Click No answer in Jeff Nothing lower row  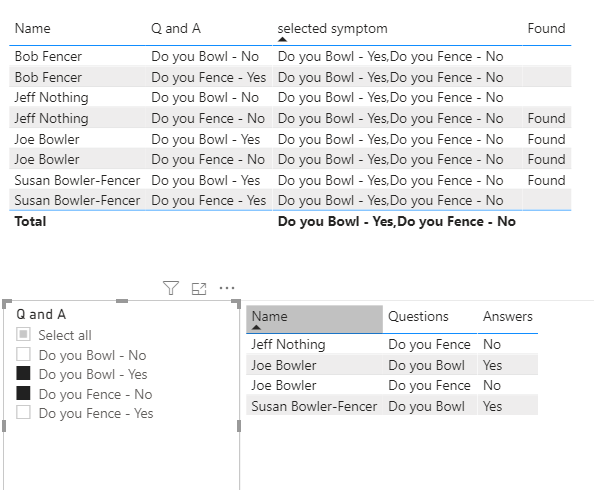coord(492,344)
